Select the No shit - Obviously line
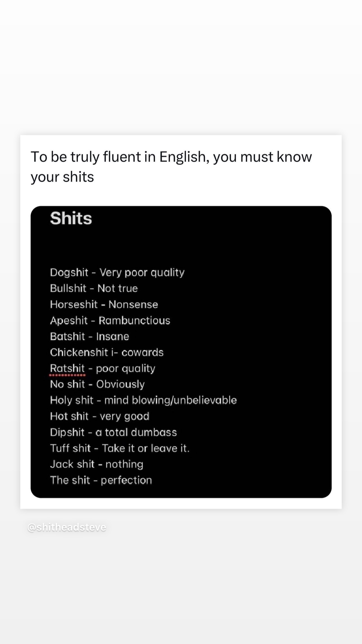The width and height of the screenshot is (362, 644). 97,384
